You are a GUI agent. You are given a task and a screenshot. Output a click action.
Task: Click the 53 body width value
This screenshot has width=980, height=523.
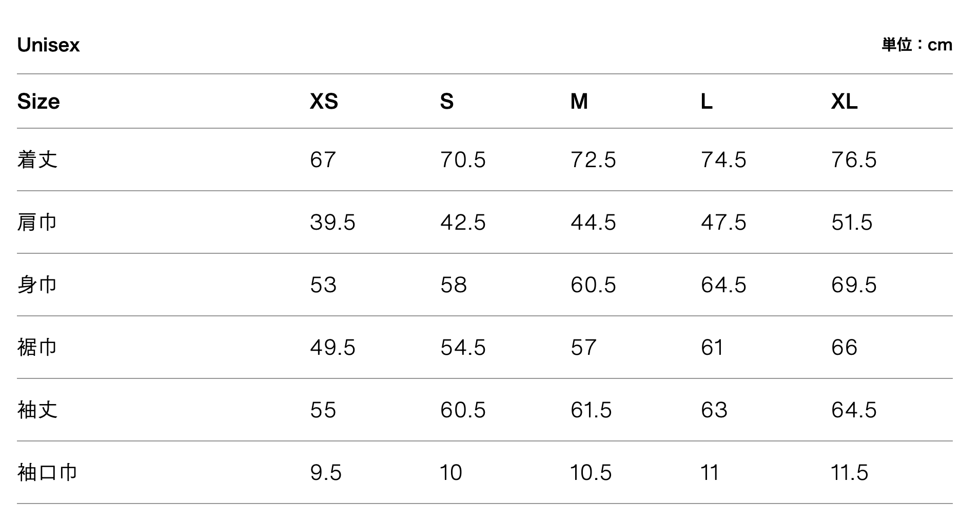(x=323, y=285)
